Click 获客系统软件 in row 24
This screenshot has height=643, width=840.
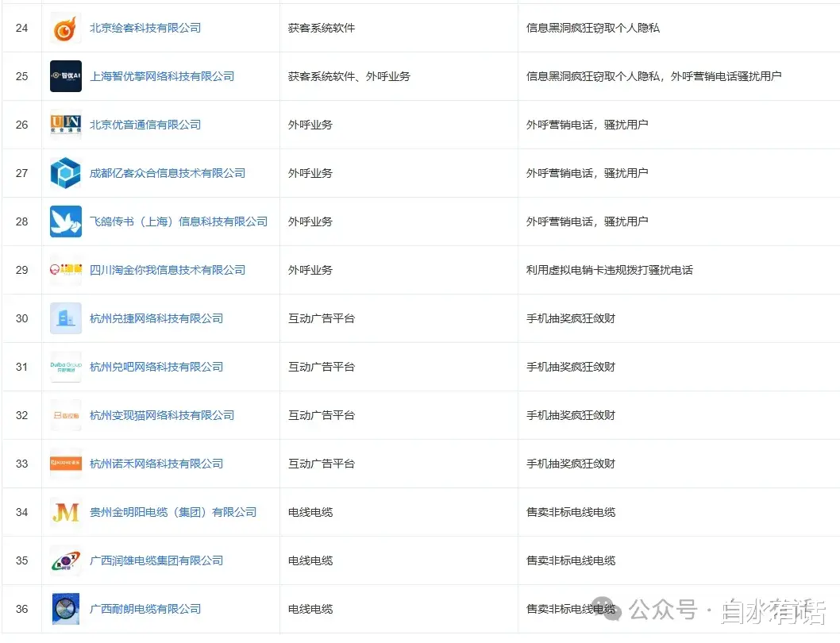322,28
